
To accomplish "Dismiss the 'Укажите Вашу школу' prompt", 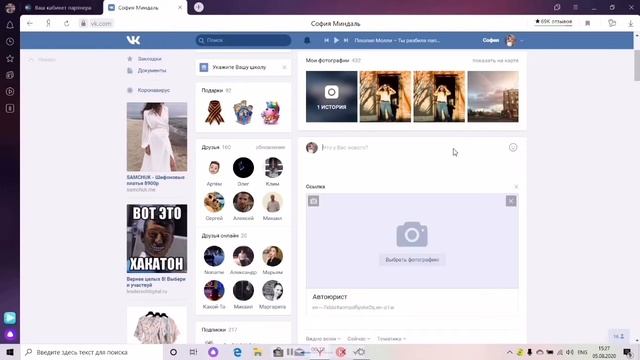I will 284,67.
